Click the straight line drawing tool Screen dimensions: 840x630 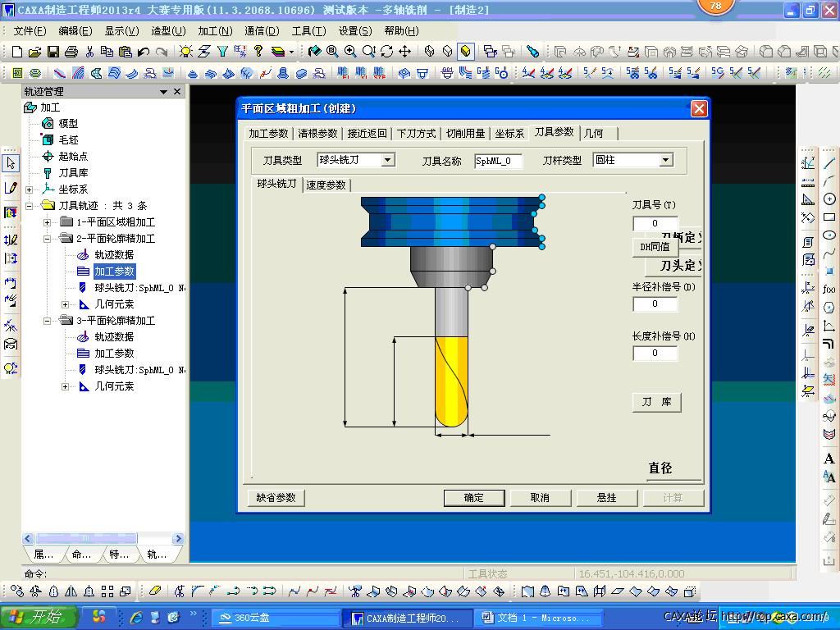(829, 163)
